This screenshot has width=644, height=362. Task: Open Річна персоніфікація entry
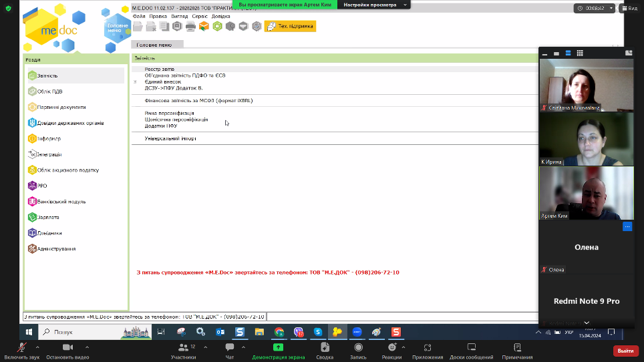click(169, 114)
